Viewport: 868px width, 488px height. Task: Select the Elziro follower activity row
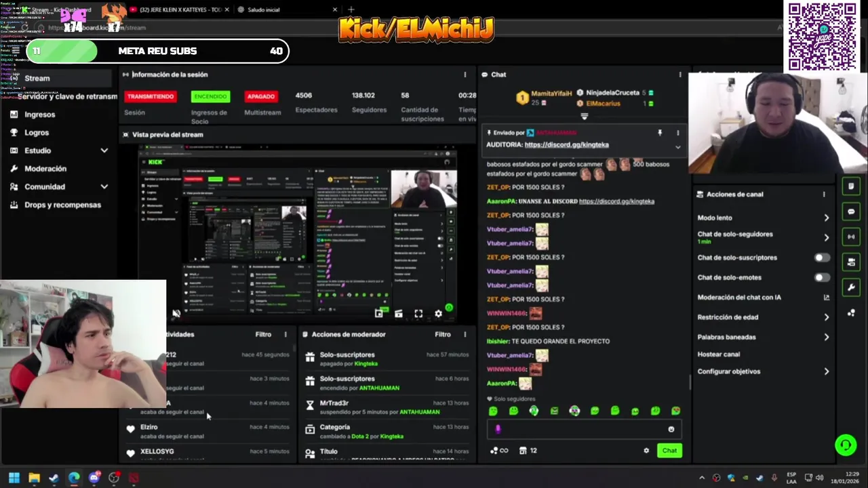pos(209,431)
